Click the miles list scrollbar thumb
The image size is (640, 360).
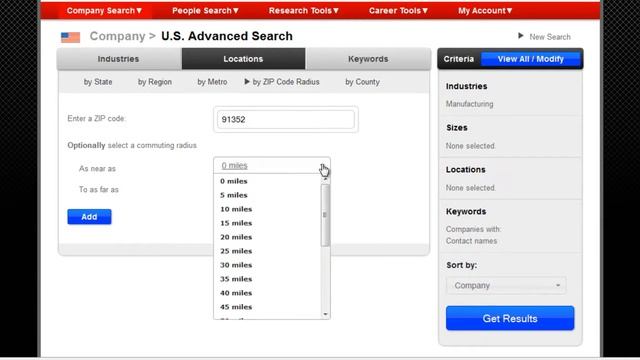pos(325,215)
